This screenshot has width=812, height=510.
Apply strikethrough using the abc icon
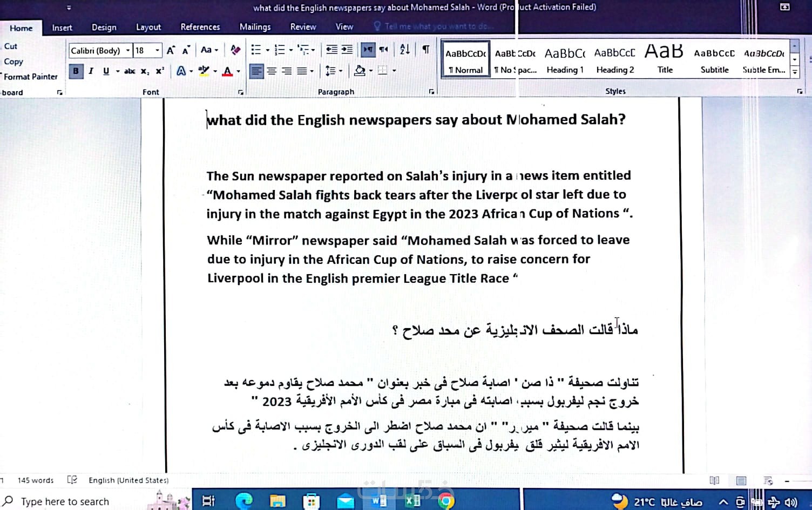[130, 71]
